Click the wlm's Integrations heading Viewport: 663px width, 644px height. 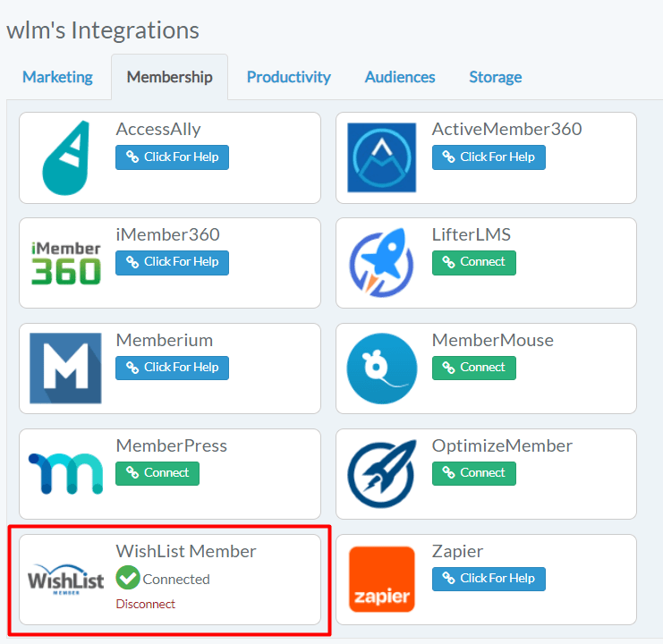103,30
